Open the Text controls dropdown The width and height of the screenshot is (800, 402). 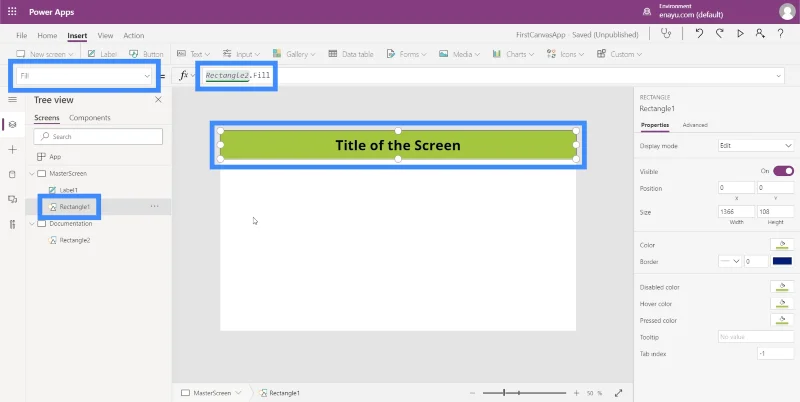pos(193,54)
